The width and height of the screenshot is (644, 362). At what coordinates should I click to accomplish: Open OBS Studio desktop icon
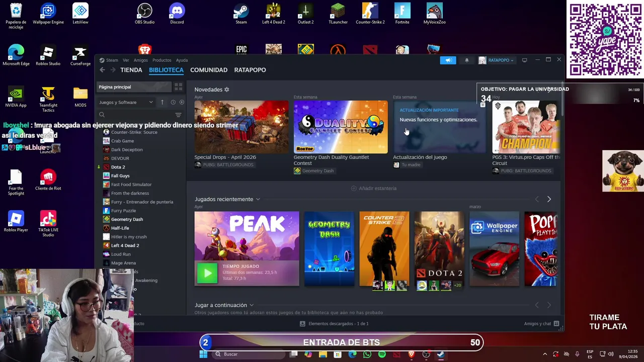pyautogui.click(x=144, y=14)
